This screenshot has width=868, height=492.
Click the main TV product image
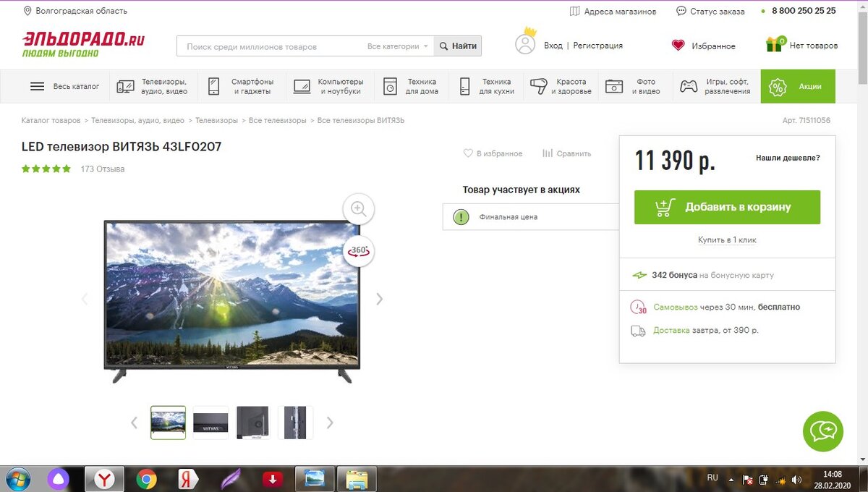(x=231, y=301)
